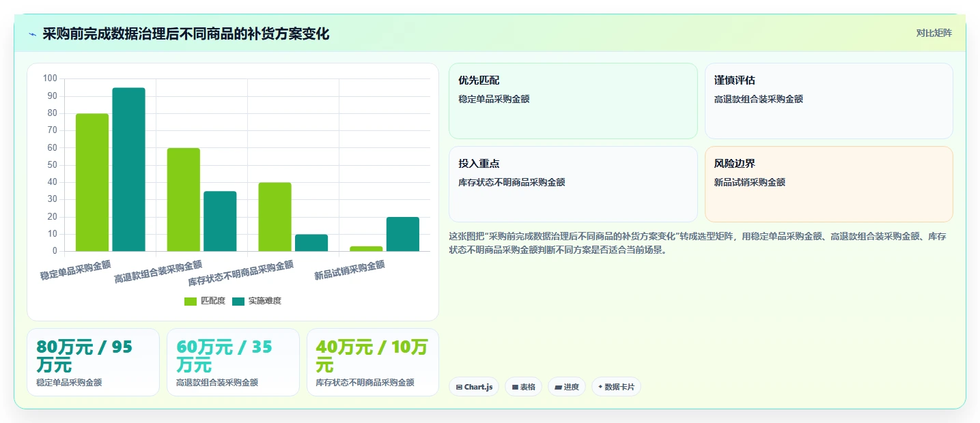This screenshot has width=980, height=423.
Task: Click 高退款组合装采购金额 caption under 60万元 stat
Action: click(217, 383)
